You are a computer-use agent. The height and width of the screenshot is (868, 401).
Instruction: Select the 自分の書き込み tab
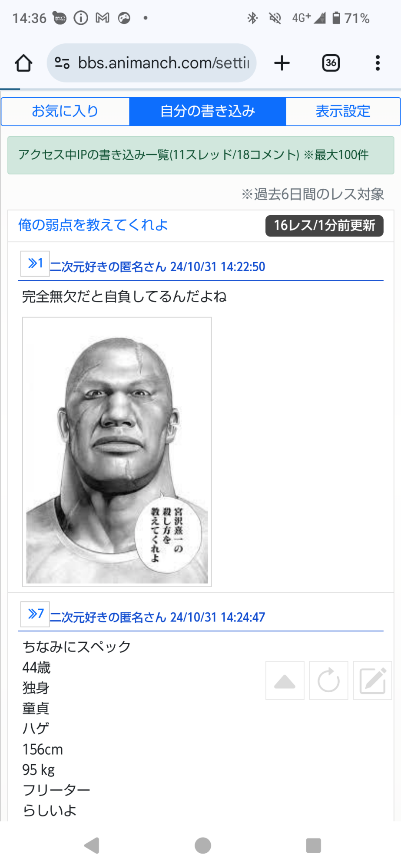tap(208, 112)
